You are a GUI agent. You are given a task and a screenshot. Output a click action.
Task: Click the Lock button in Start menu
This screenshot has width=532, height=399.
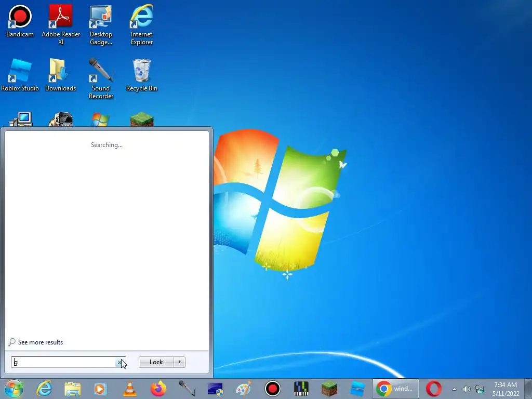pyautogui.click(x=156, y=362)
